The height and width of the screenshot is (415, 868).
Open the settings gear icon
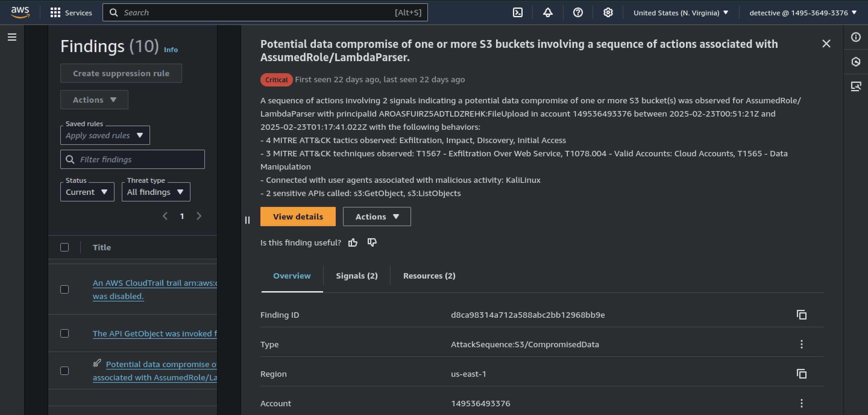(608, 13)
